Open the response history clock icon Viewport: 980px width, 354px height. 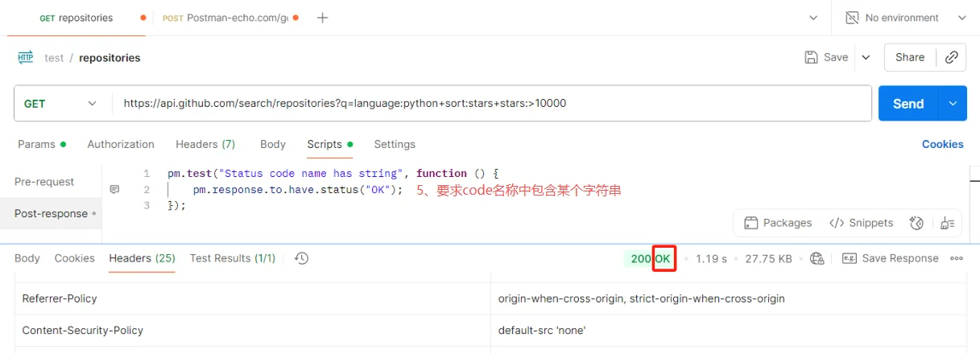302,258
